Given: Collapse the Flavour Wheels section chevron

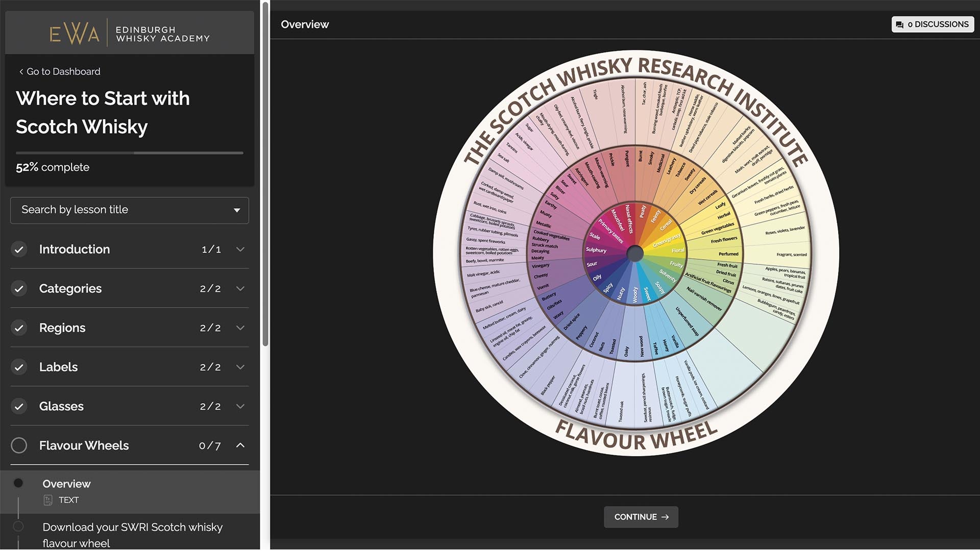Looking at the screenshot, I should 240,446.
